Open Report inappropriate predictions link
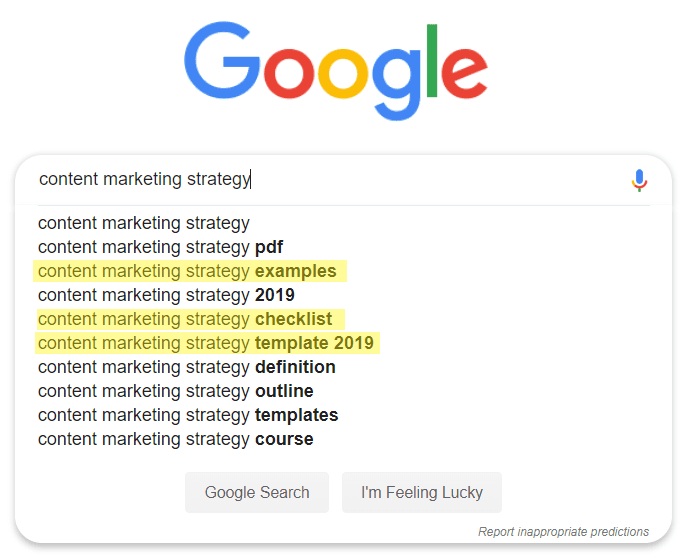 pyautogui.click(x=563, y=532)
